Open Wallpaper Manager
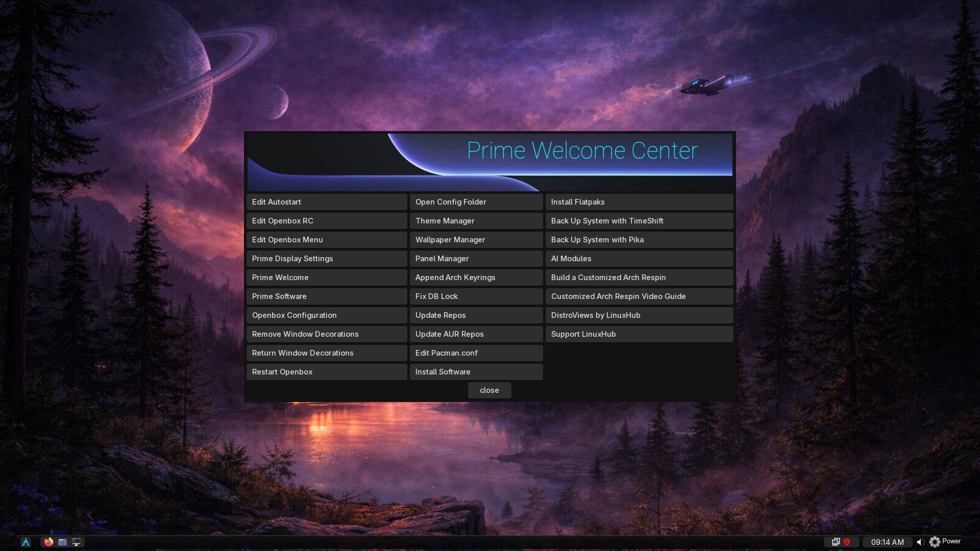 tap(476, 240)
